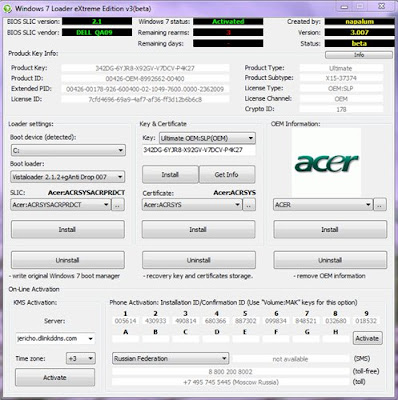The width and height of the screenshot is (398, 400).
Task: Open the Boot loader Vistaloader dropdown
Action: point(68,177)
